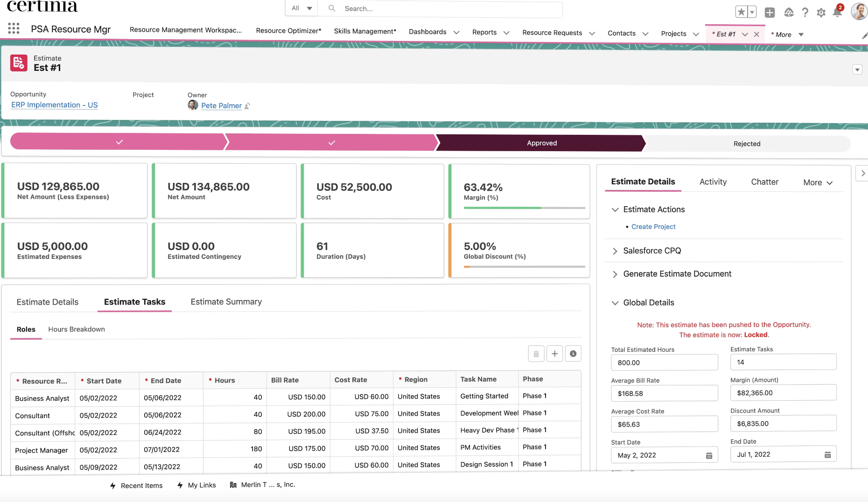Open the Salesforce App Launcher
Screen dimensions: 868x502
click(14, 28)
